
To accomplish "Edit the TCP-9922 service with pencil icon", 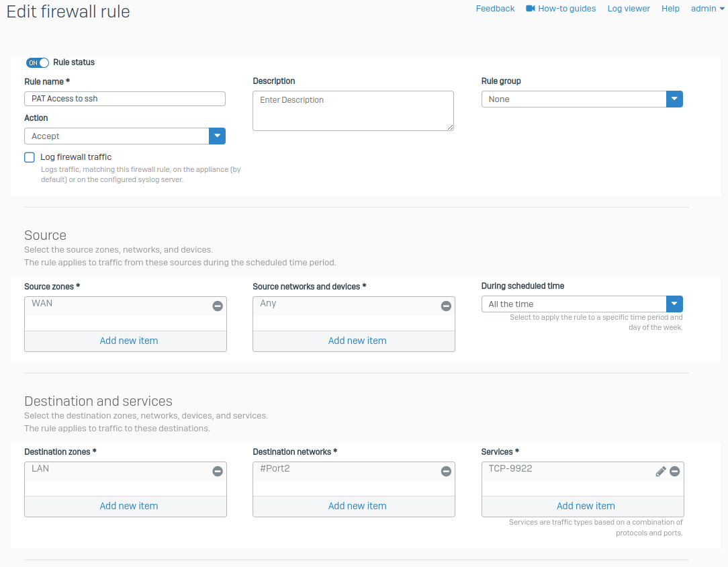I will click(661, 472).
